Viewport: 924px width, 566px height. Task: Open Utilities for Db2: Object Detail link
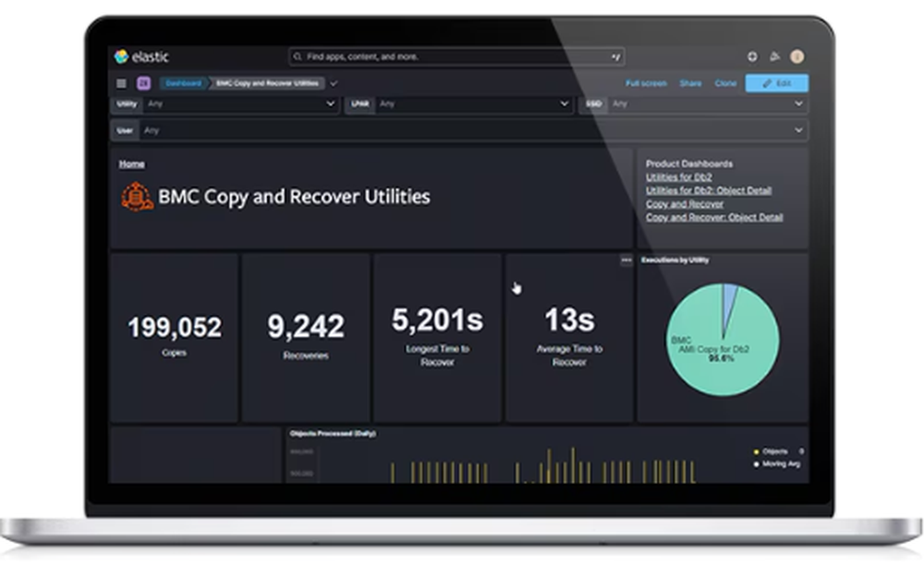point(709,190)
